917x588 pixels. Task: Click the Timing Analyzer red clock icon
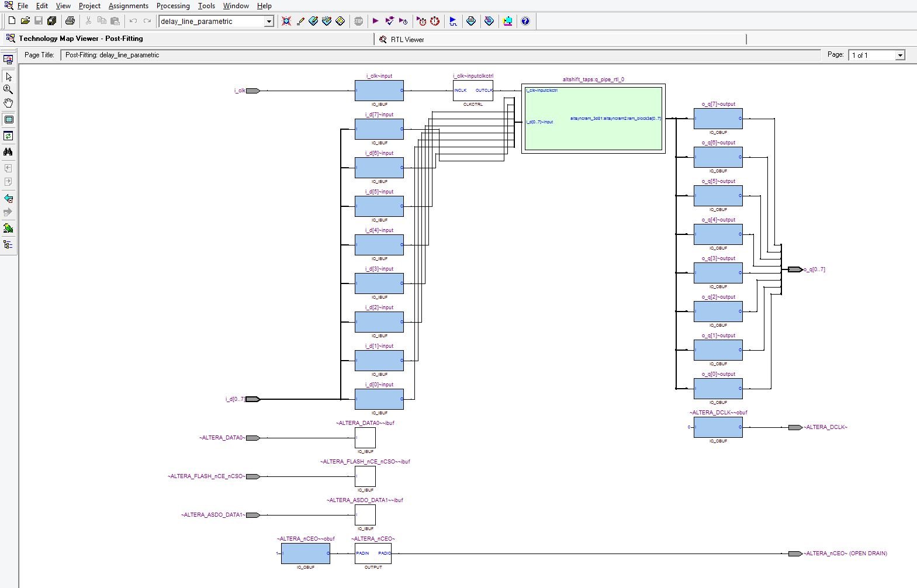click(x=435, y=21)
